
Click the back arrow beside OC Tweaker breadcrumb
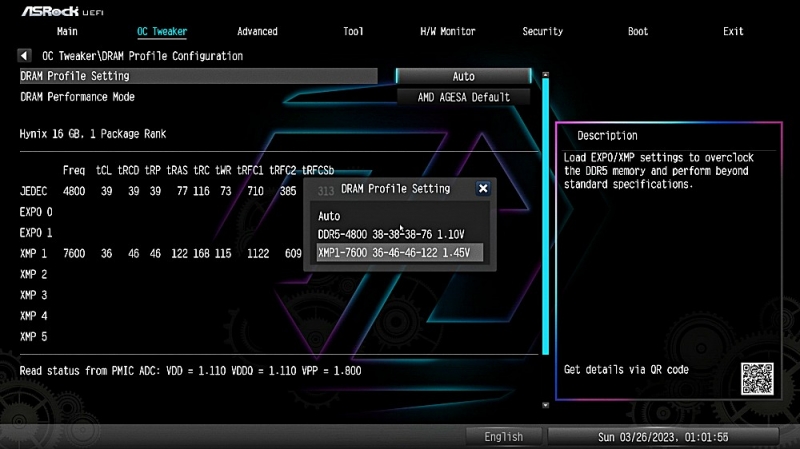25,56
